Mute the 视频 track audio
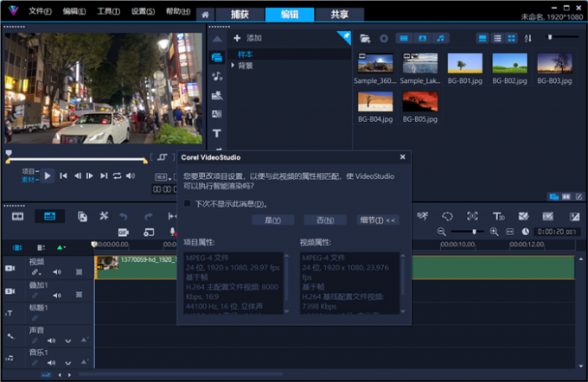This screenshot has height=382, width=588. (x=56, y=272)
